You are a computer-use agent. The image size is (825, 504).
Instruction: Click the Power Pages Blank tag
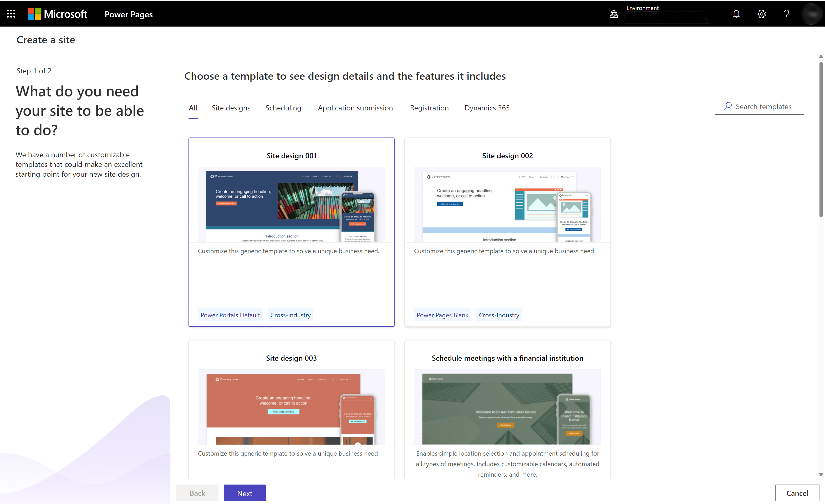442,315
